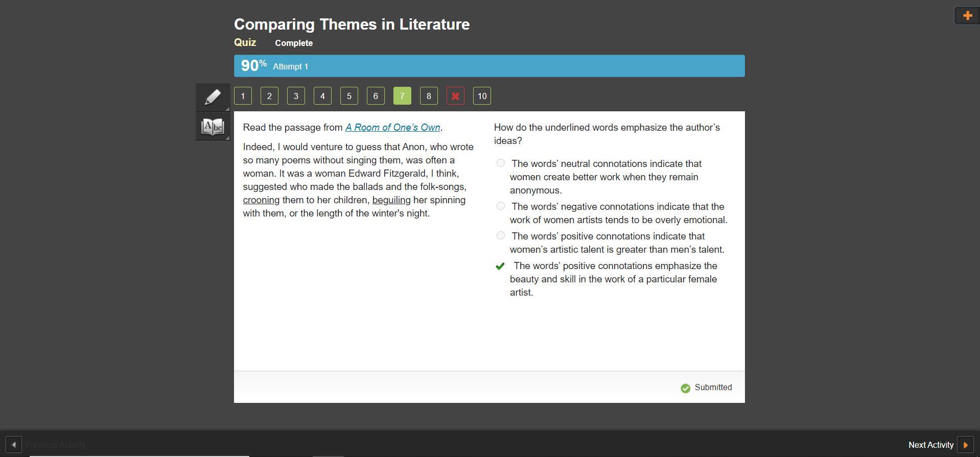980x457 pixels.
Task: Open A Room of One's Own link
Action: (392, 128)
